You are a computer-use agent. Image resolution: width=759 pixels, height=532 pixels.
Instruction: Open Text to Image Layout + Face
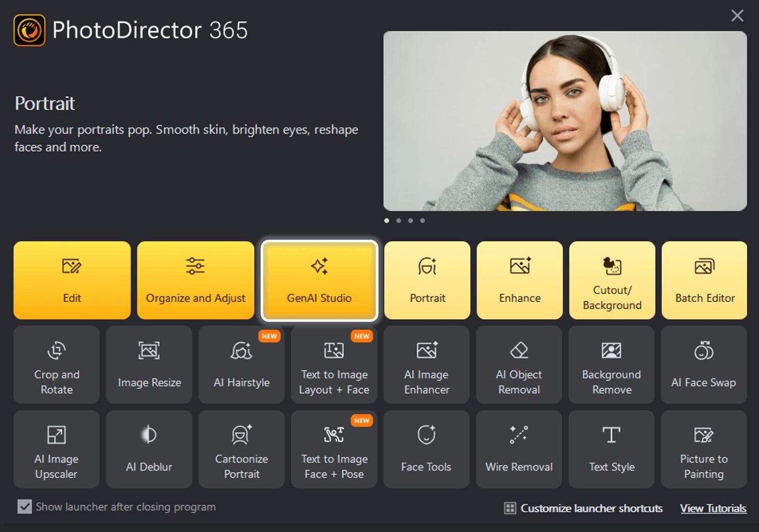pyautogui.click(x=334, y=365)
